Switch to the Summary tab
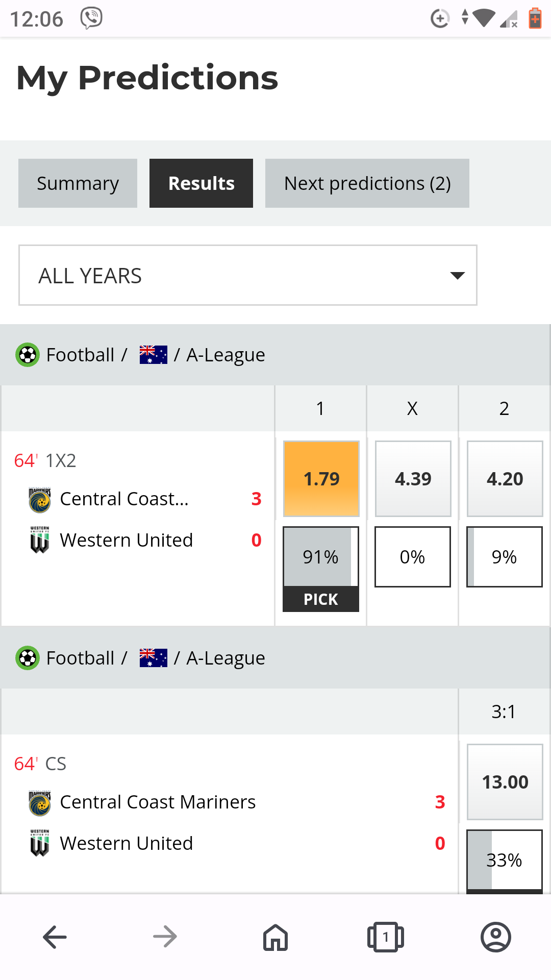The image size is (551, 980). tap(78, 183)
